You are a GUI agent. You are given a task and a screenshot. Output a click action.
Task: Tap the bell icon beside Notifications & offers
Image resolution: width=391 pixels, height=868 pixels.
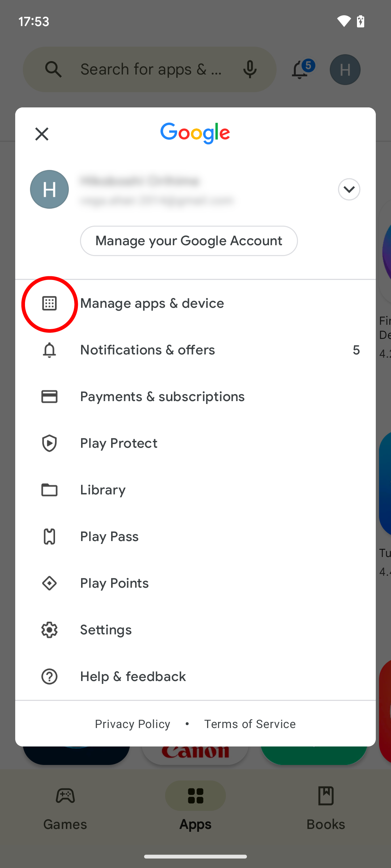tap(49, 350)
